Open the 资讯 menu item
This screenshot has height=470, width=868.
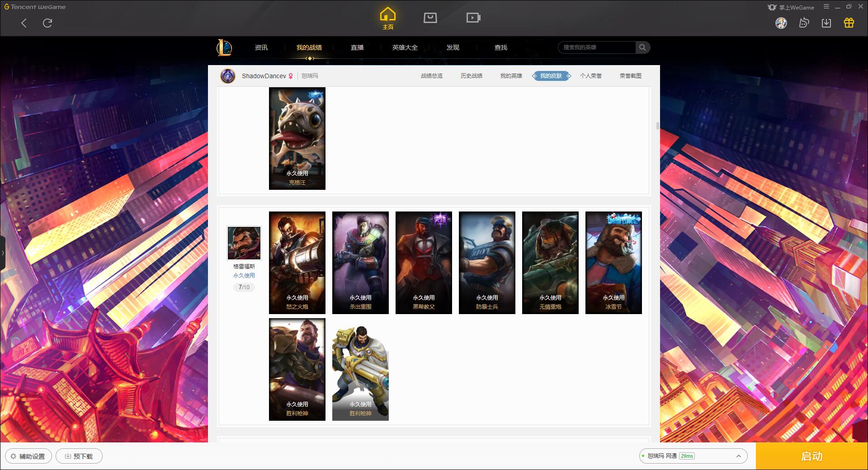[261, 47]
